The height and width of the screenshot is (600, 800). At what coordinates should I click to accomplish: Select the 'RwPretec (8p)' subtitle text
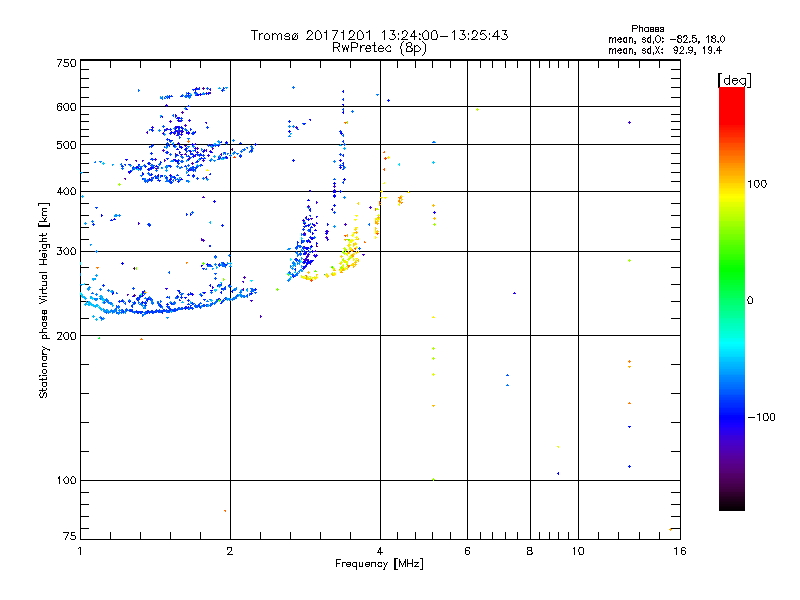(379, 48)
